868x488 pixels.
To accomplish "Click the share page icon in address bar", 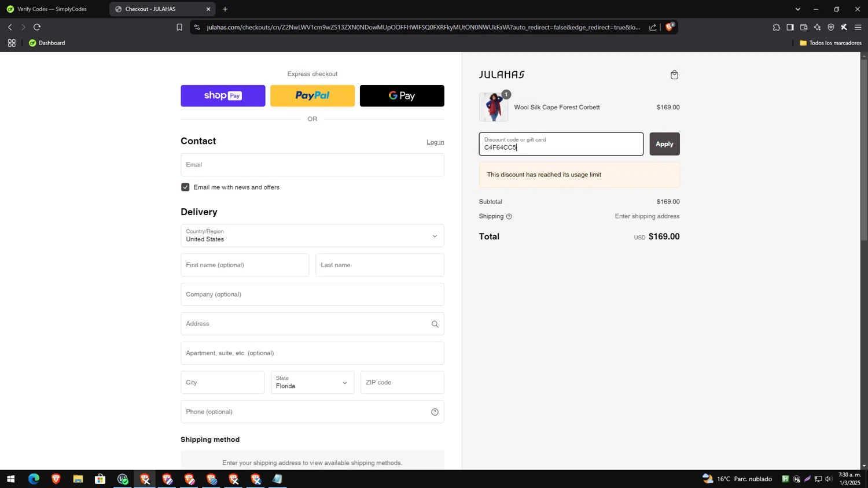I will point(653,27).
